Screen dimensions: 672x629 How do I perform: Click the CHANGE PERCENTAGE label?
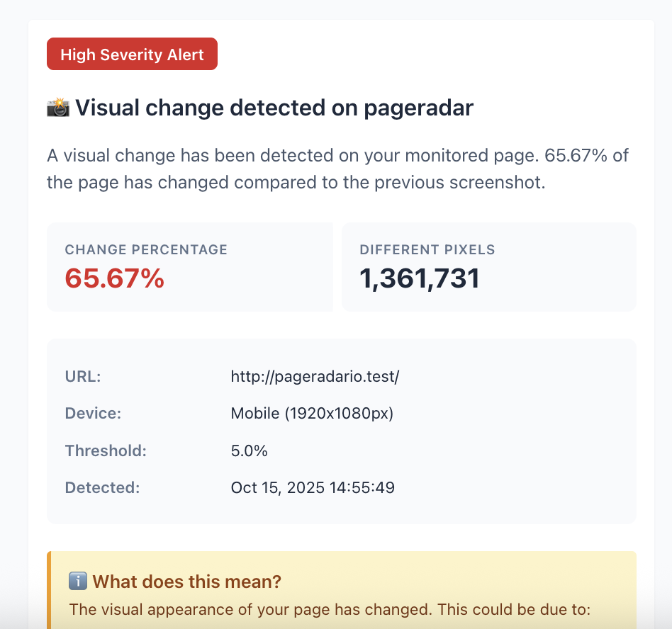pos(146,249)
